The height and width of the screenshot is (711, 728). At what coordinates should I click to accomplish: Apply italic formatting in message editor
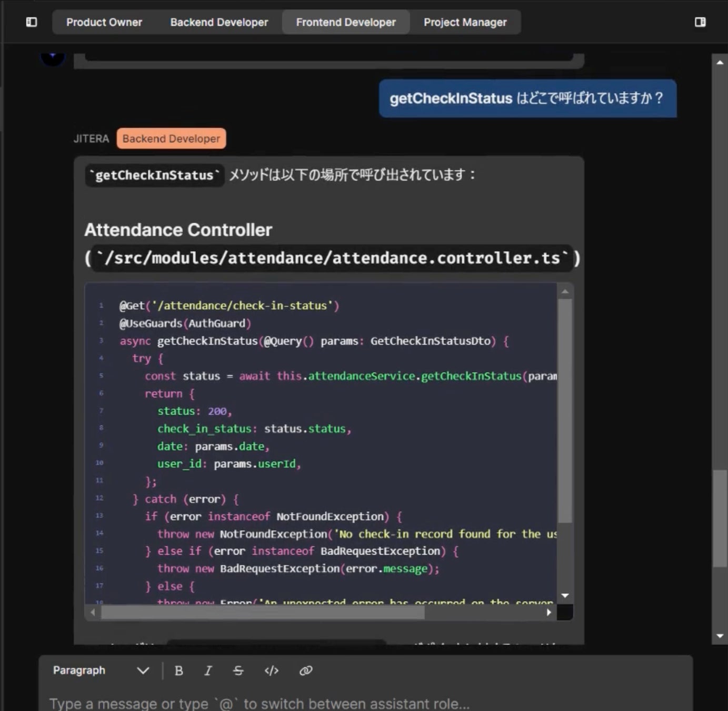point(208,670)
